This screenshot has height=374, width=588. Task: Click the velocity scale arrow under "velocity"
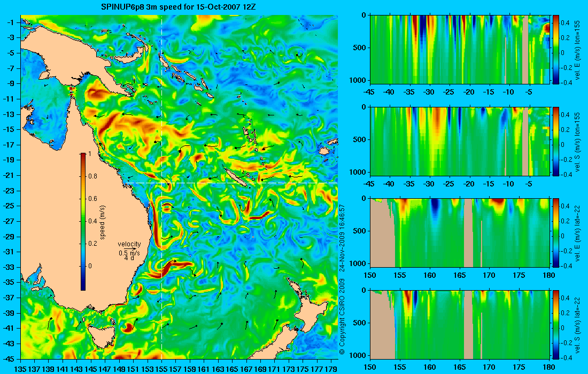click(x=130, y=248)
